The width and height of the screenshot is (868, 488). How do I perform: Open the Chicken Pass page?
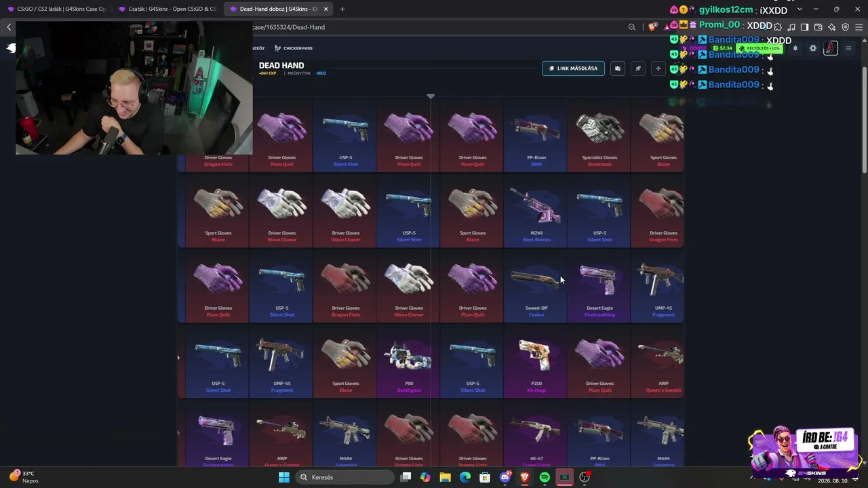(294, 48)
